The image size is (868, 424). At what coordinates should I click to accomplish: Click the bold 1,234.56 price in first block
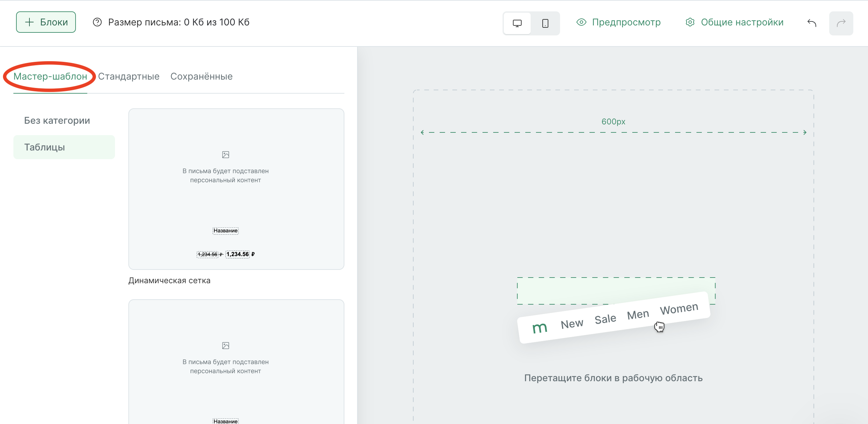click(237, 254)
